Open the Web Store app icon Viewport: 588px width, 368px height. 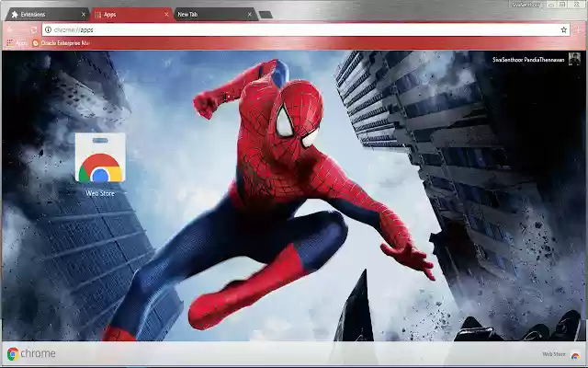100,157
